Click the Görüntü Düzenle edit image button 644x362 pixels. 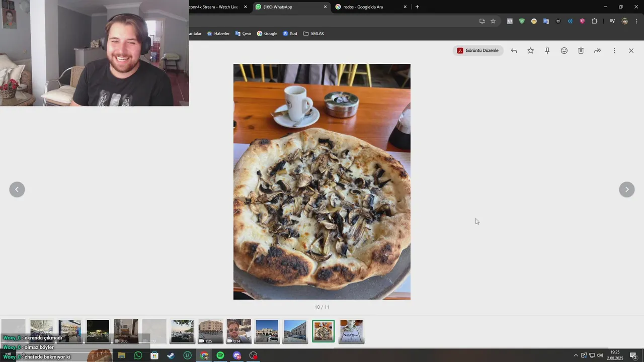[x=478, y=50]
